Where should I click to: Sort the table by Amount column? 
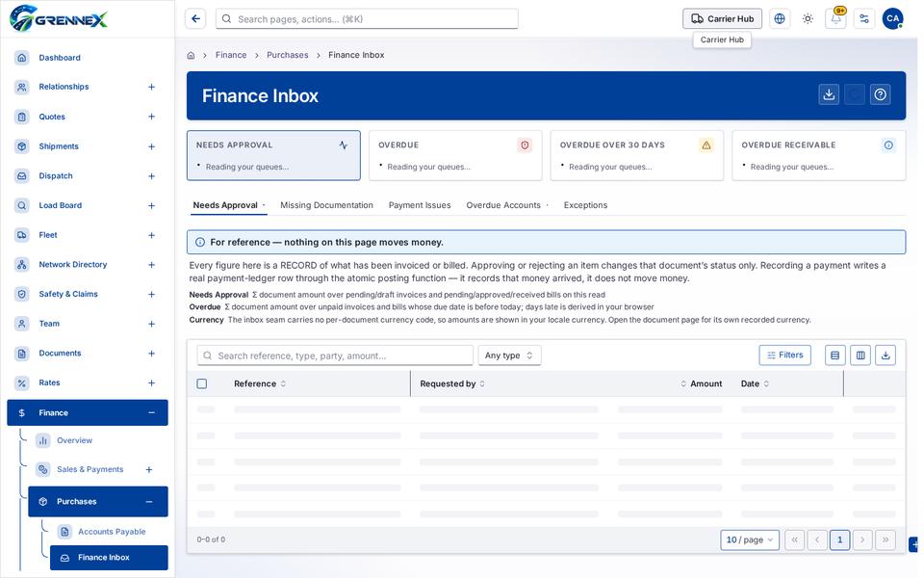point(702,384)
